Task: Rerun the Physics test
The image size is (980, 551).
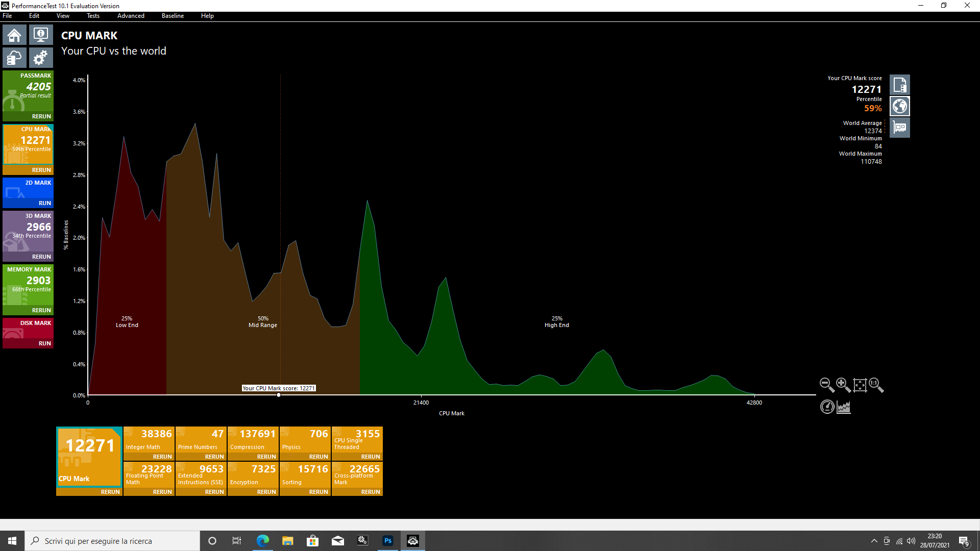Action: tap(318, 457)
